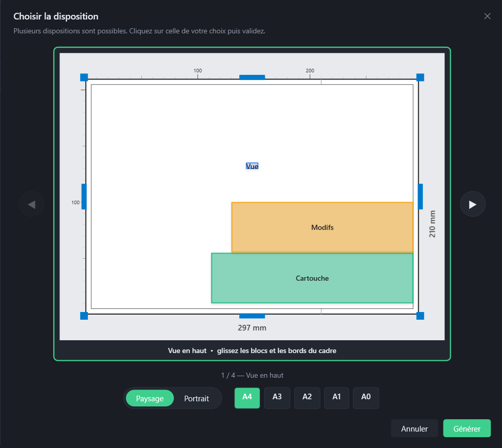Grab the bottom-left corner frame handle
This screenshot has width=502, height=448.
click(84, 316)
